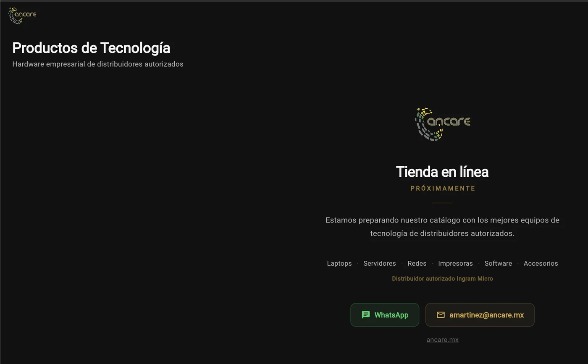Click the Estamos preparando nuestro catálogo paragraph
588x364 pixels.
point(442,227)
